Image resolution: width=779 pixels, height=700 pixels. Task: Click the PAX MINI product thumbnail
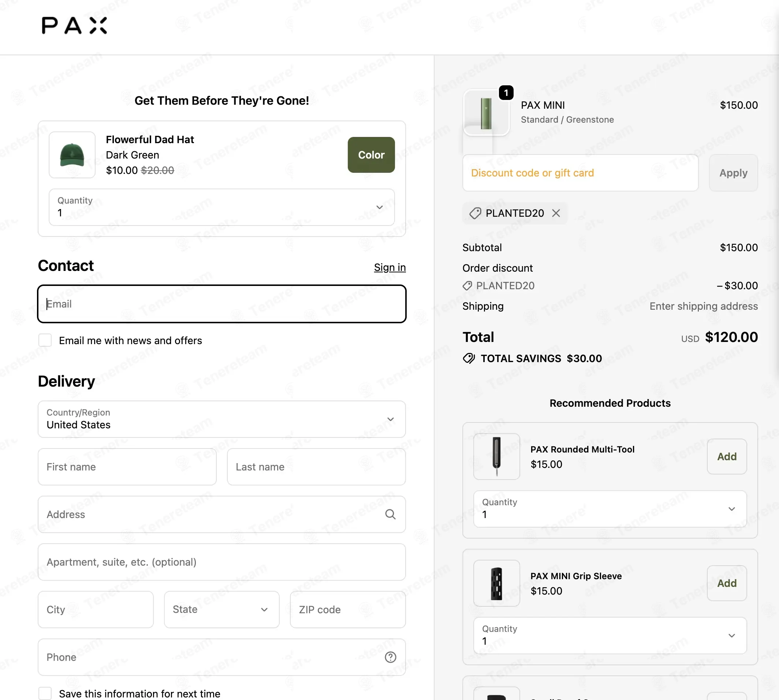487,112
